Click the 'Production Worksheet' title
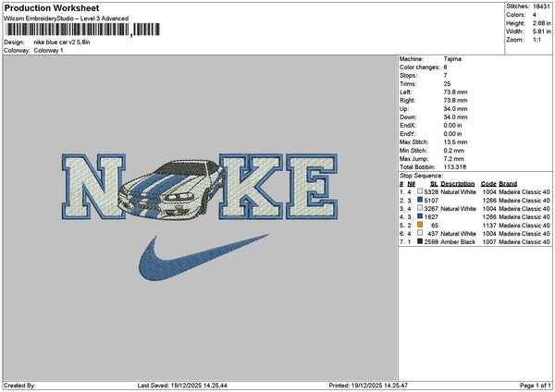The width and height of the screenshot is (555, 392). pyautogui.click(x=52, y=8)
